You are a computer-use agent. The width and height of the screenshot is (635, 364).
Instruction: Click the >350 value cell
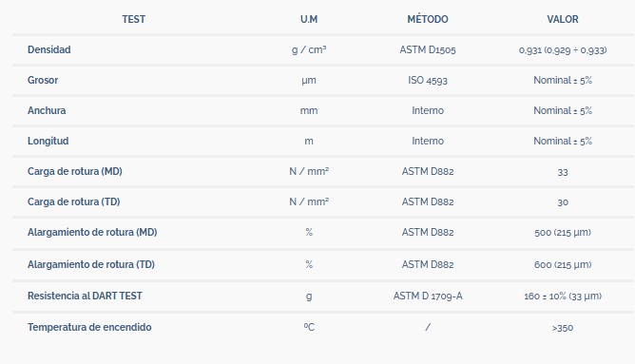[563, 328]
